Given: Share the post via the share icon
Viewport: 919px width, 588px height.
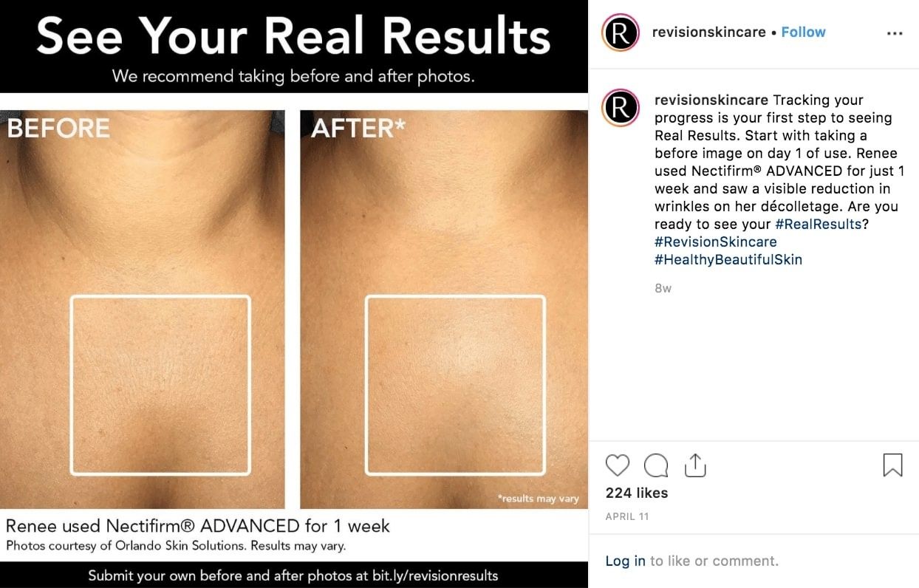Looking at the screenshot, I should 695,465.
